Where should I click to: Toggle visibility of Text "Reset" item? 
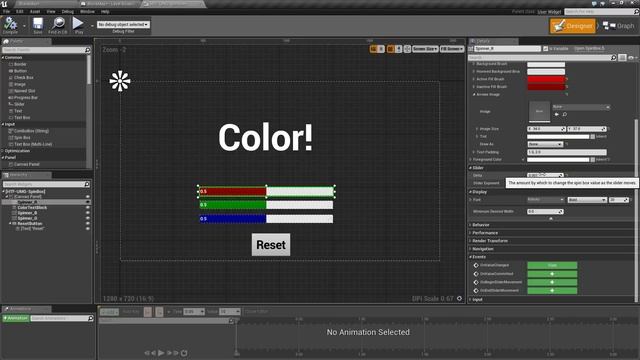[88, 229]
